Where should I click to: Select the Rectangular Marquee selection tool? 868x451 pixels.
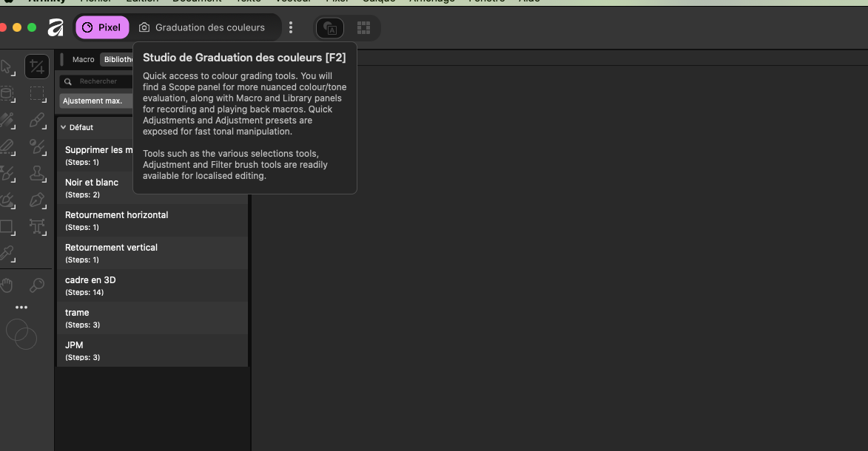tap(37, 93)
